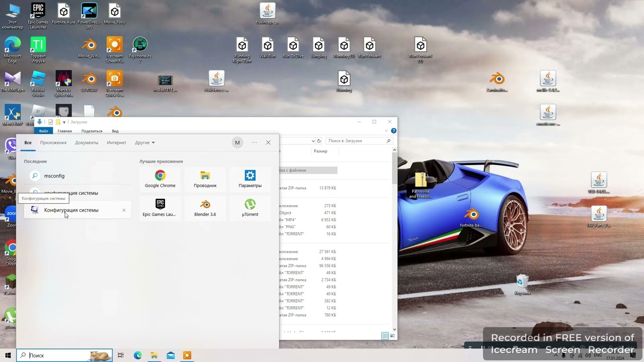Select Icecream Screen Recorder desktop shortcut
The height and width of the screenshot is (362, 644).
point(115,50)
